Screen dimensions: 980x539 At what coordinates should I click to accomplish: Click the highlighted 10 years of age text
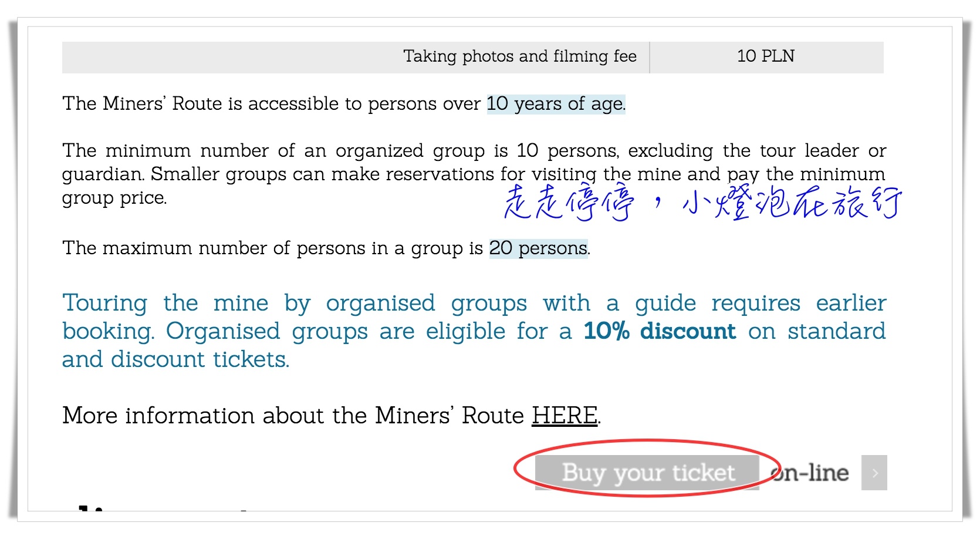[556, 104]
